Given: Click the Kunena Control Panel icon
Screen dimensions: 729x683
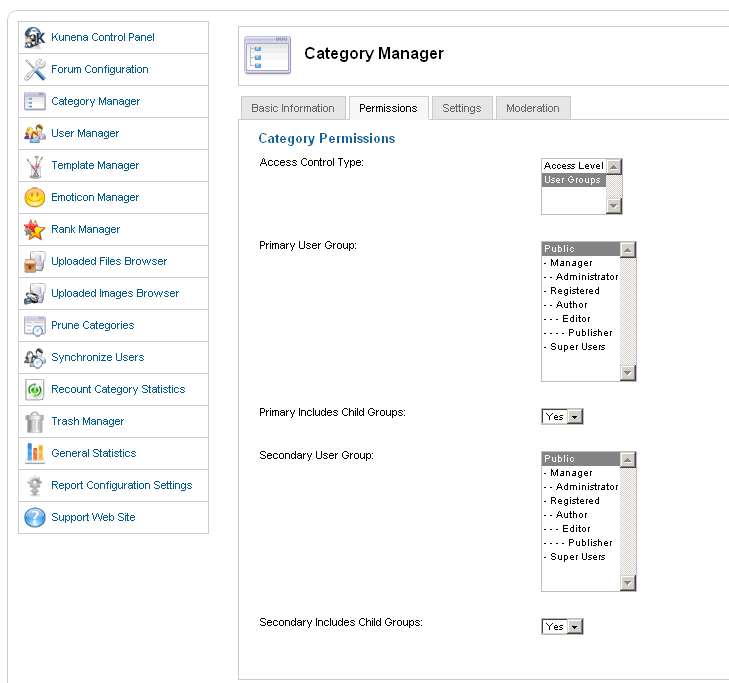Looking at the screenshot, I should pyautogui.click(x=35, y=38).
